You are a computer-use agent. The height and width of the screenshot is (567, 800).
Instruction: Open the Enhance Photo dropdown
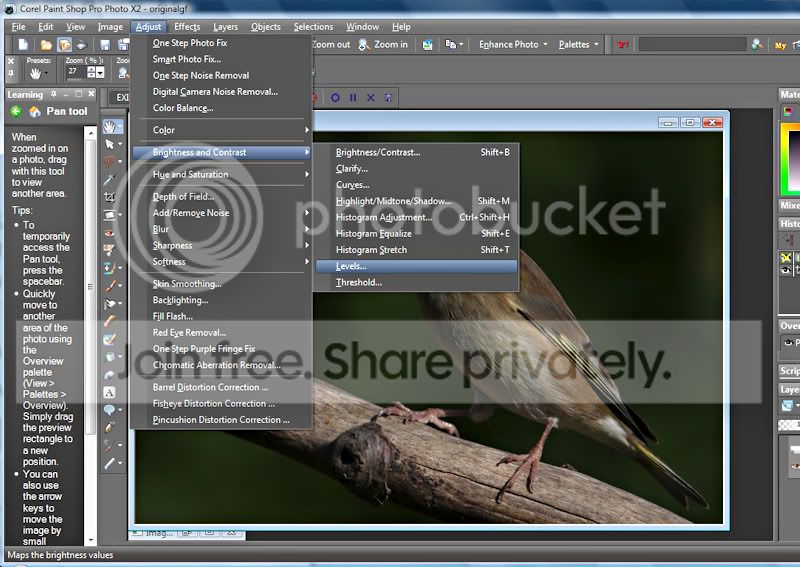click(513, 45)
